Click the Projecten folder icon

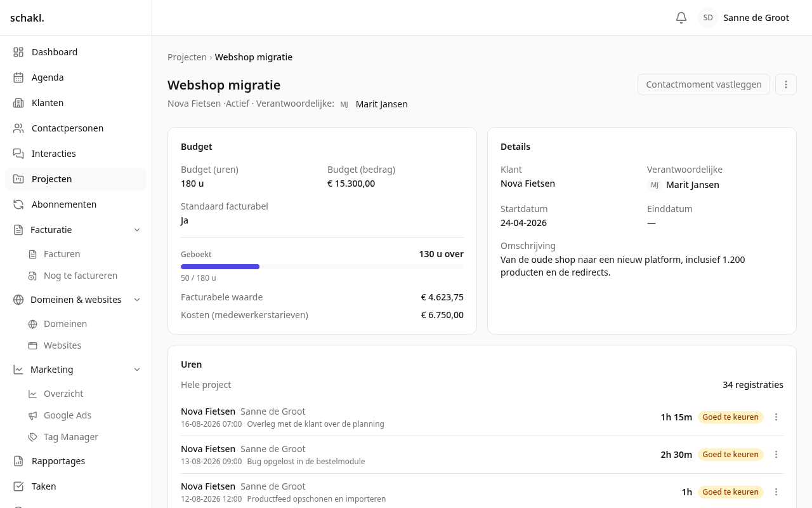pos(18,179)
